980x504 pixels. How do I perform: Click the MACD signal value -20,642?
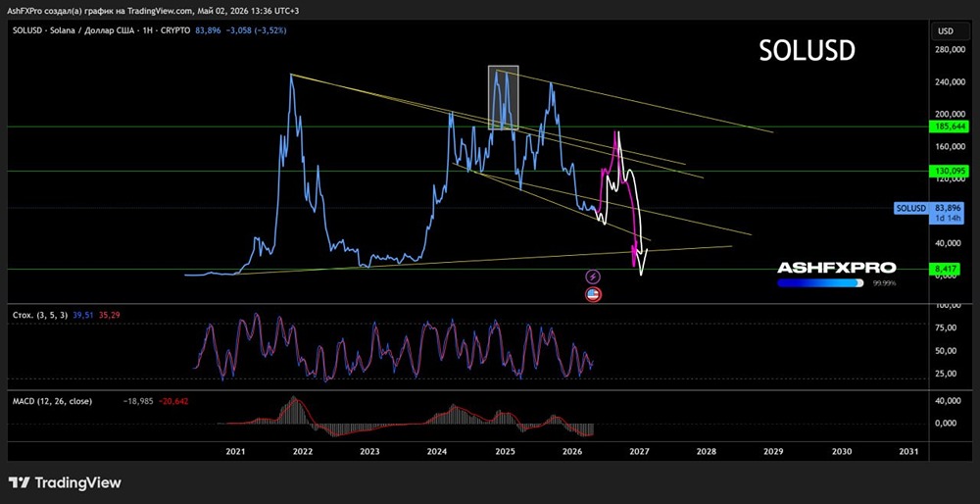coord(173,401)
